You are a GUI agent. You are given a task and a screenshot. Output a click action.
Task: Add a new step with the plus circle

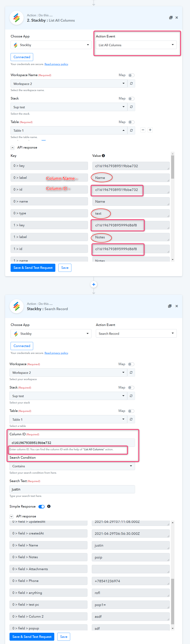coord(94,284)
